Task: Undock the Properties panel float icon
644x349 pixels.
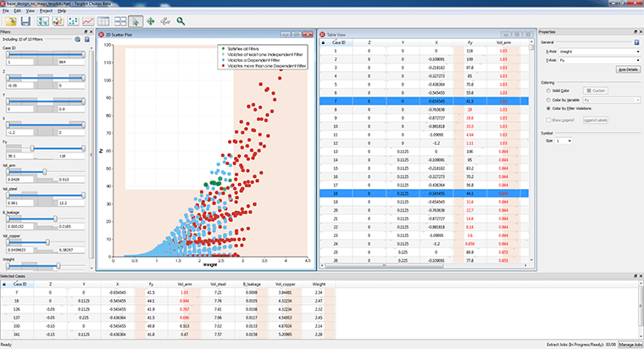Action: [636, 31]
